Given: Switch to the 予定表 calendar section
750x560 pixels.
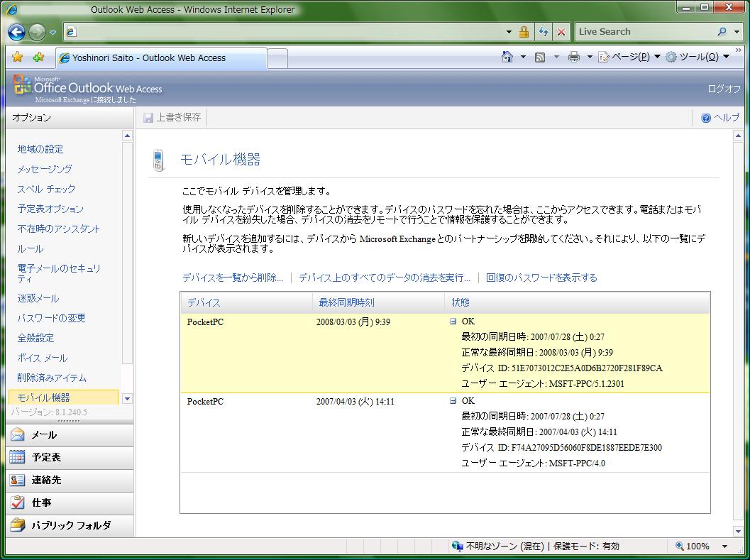Looking at the screenshot, I should click(x=46, y=457).
